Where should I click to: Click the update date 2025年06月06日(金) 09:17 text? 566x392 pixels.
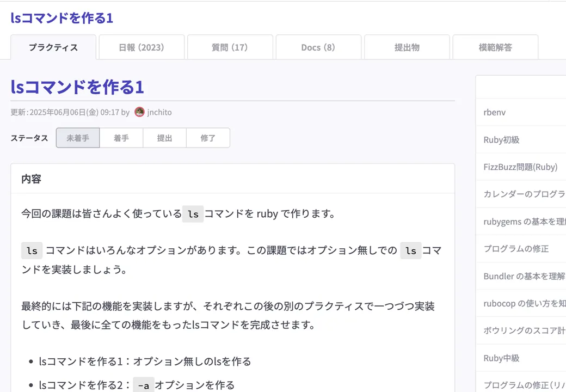coord(75,112)
